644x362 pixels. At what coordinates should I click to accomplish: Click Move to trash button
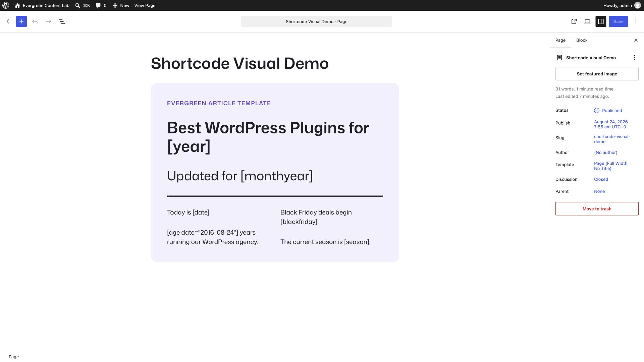(597, 209)
